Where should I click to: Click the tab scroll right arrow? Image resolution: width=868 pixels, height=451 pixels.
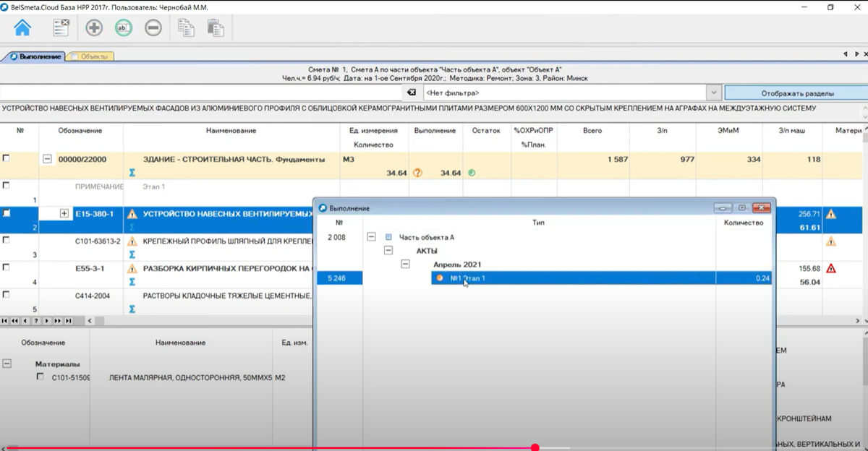pos(856,54)
